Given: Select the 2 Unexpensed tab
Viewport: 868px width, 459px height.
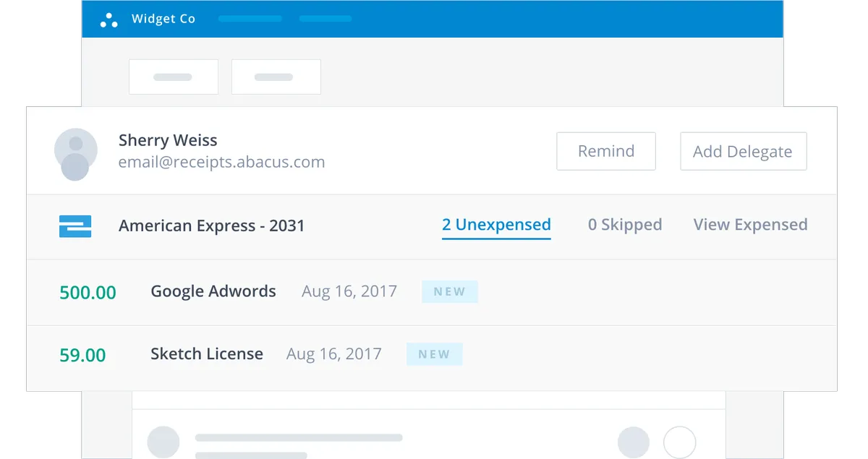Looking at the screenshot, I should [x=496, y=225].
